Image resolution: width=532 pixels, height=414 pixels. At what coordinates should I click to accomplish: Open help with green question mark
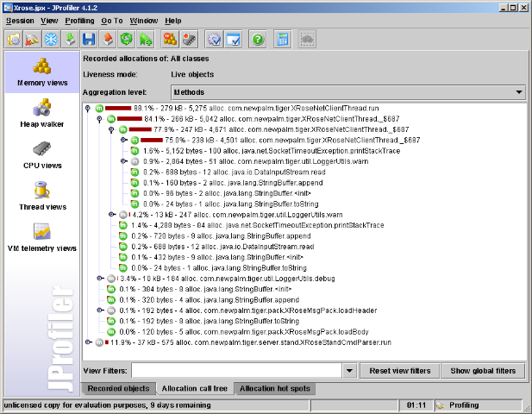click(x=258, y=40)
